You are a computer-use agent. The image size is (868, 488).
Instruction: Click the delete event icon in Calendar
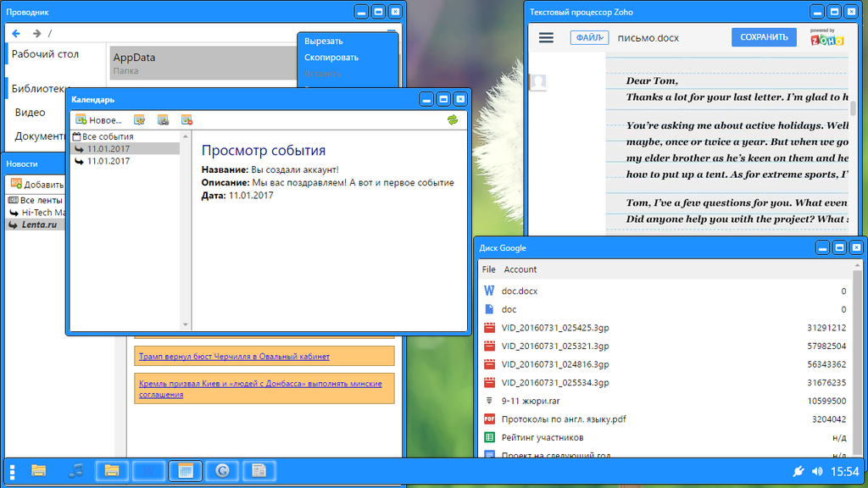click(186, 120)
